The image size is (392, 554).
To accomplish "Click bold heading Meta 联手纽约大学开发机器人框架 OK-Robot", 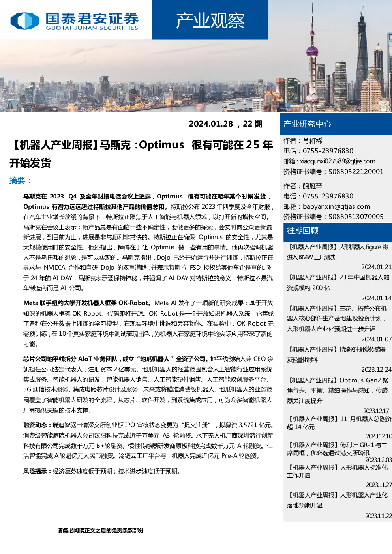I will click(x=87, y=303).
